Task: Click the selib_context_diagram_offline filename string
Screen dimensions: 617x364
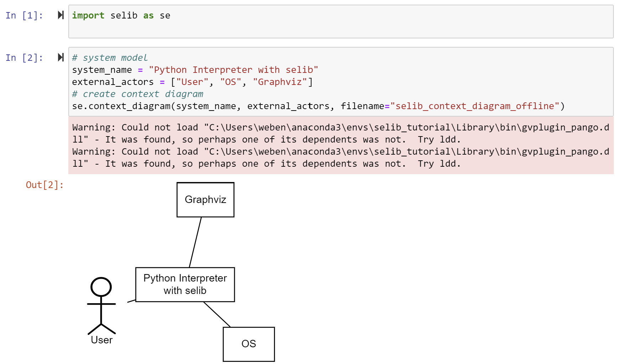Action: (x=475, y=106)
